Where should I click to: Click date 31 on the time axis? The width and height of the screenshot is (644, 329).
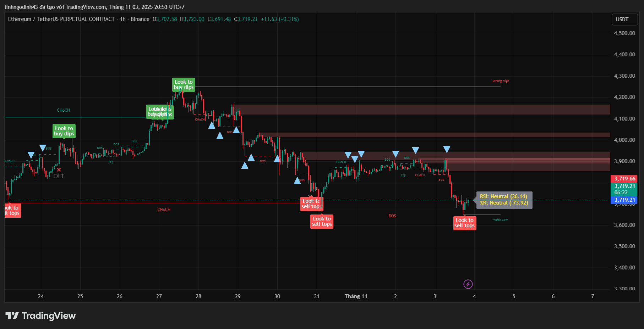[x=317, y=296]
